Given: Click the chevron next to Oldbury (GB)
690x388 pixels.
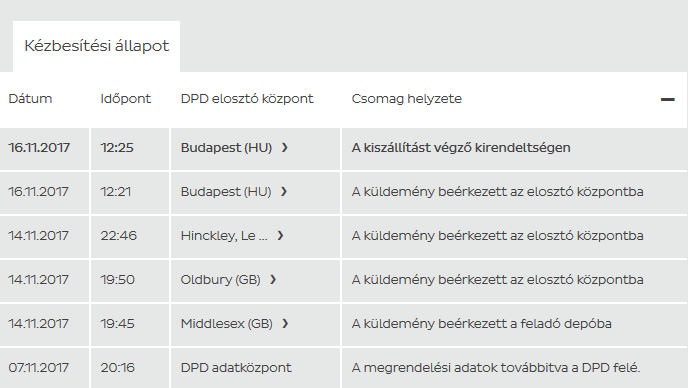Looking at the screenshot, I should (273, 280).
